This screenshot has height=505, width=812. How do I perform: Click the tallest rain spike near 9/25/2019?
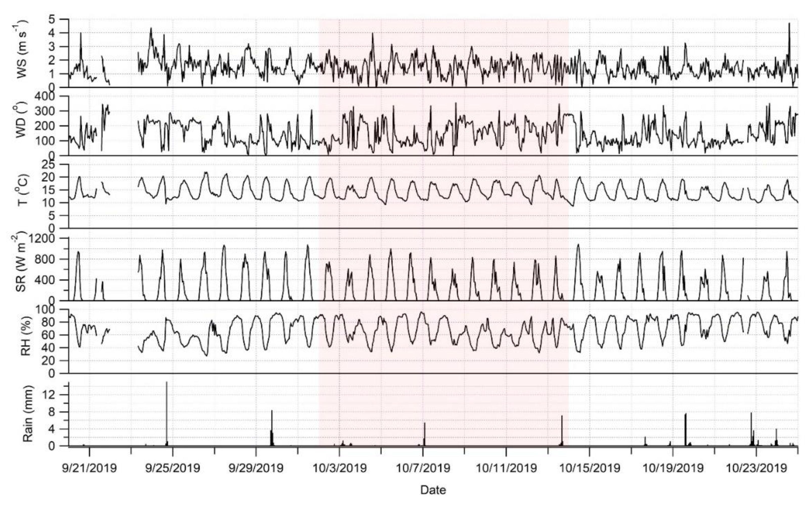(x=166, y=414)
